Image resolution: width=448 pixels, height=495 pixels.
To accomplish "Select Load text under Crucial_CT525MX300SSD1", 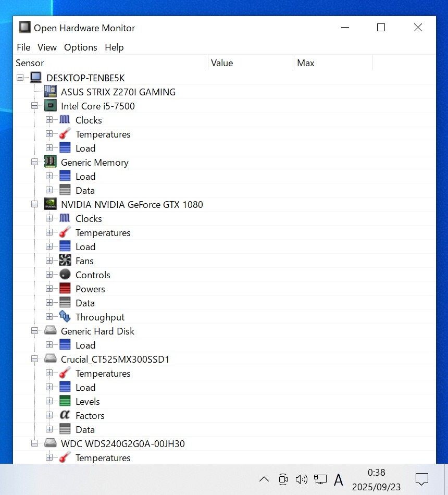I will point(85,387).
